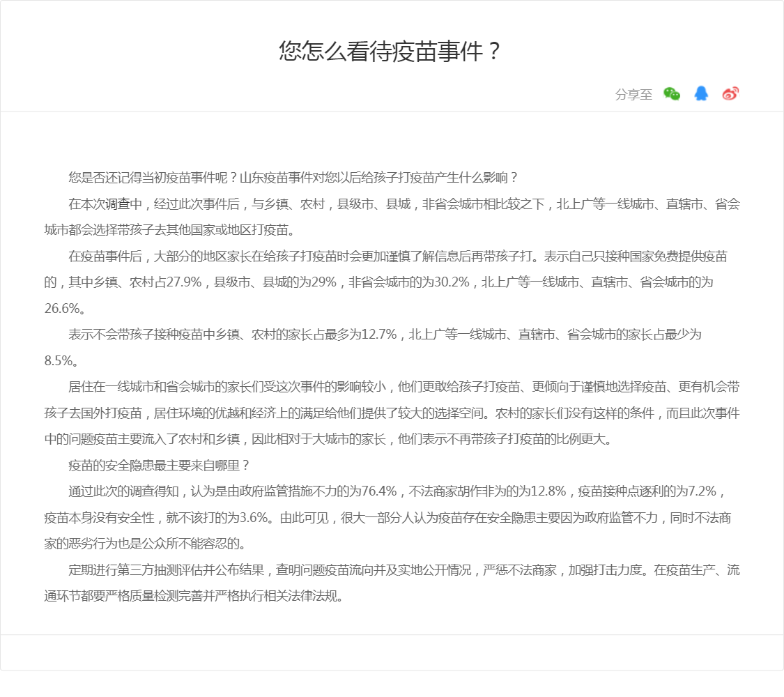Click the text 8.5%。
Image resolution: width=784 pixels, height=697 pixels.
click(x=61, y=361)
